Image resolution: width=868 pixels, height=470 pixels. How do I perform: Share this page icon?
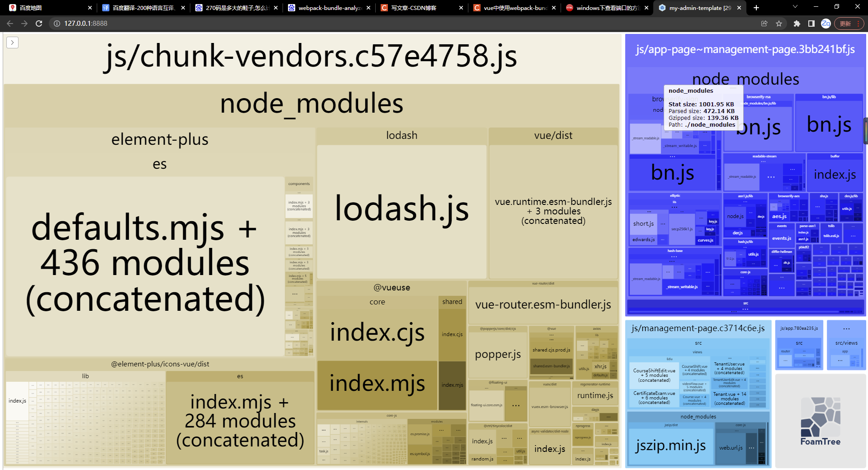coord(764,24)
